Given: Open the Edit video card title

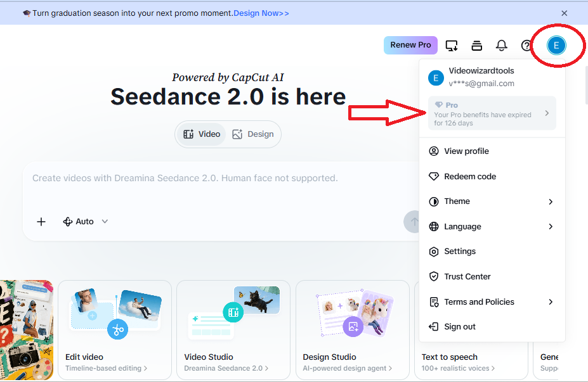Looking at the screenshot, I should pos(84,357).
